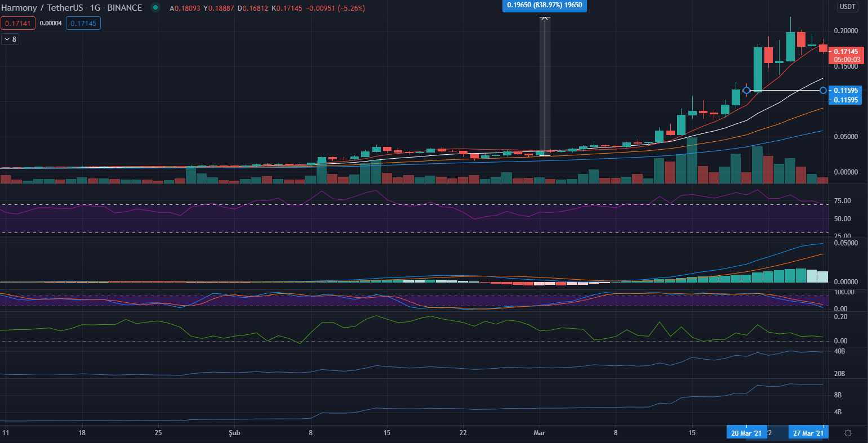
Task: Click the BINANCE exchange label
Action: tap(125, 8)
